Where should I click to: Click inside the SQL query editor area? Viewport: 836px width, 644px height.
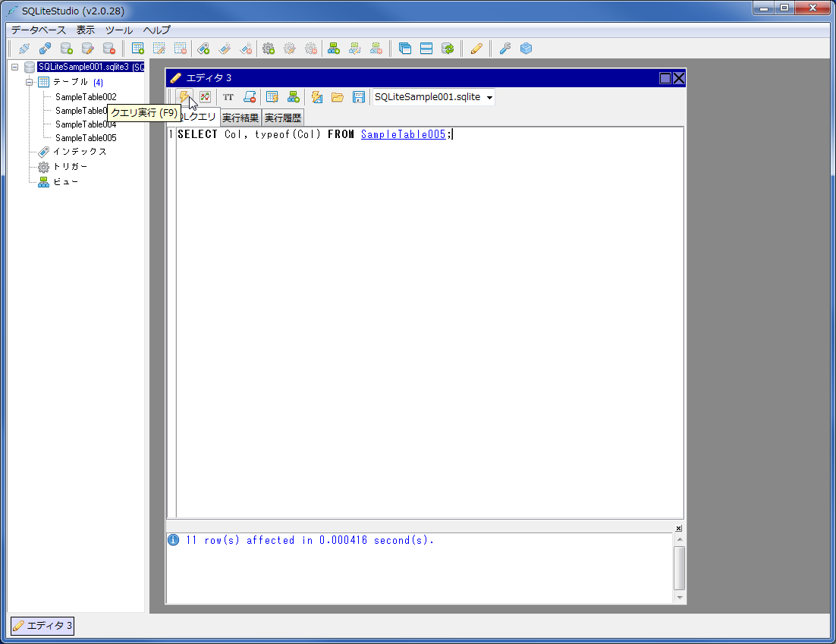click(x=429, y=322)
